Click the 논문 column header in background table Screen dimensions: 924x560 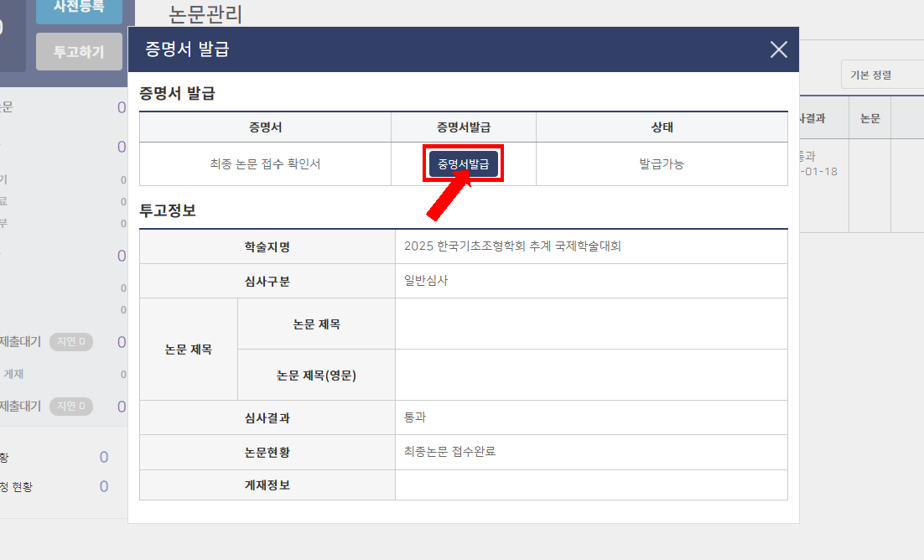click(869, 119)
